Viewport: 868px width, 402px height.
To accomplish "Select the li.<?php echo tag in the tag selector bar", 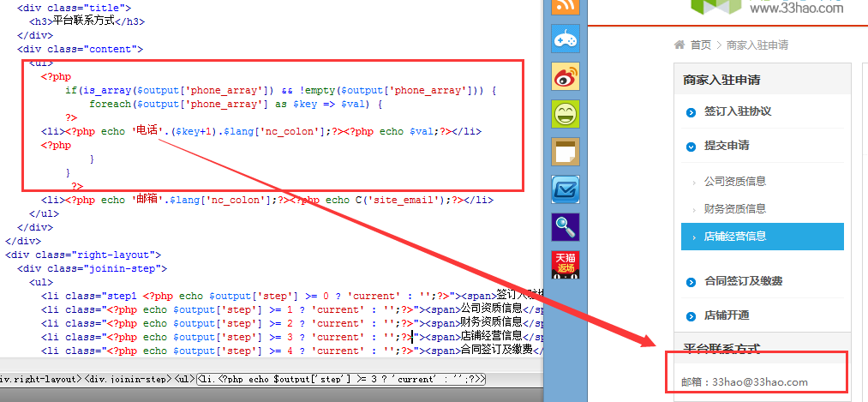I will [342, 380].
